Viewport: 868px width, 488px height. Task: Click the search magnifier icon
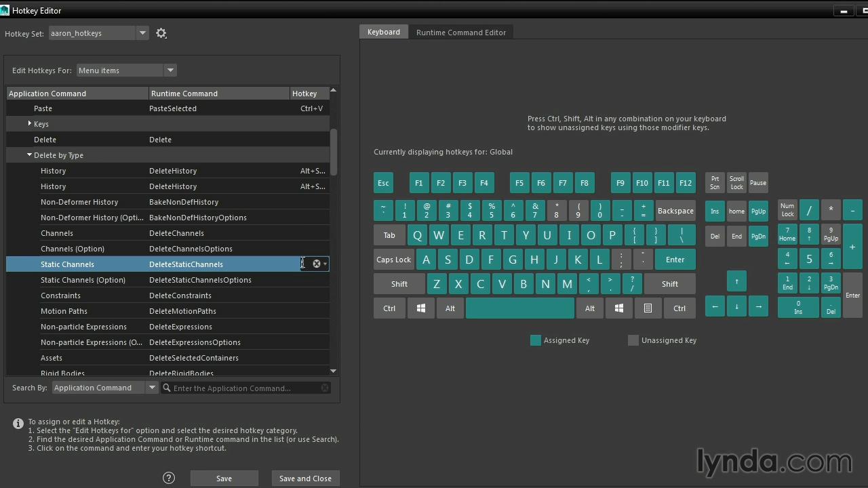click(167, 388)
